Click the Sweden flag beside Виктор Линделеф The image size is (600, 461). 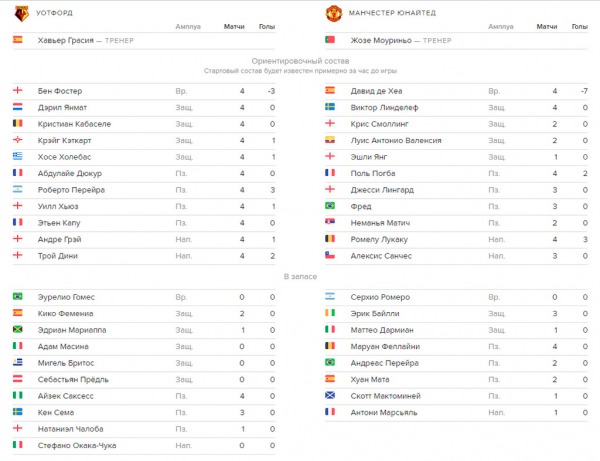330,107
